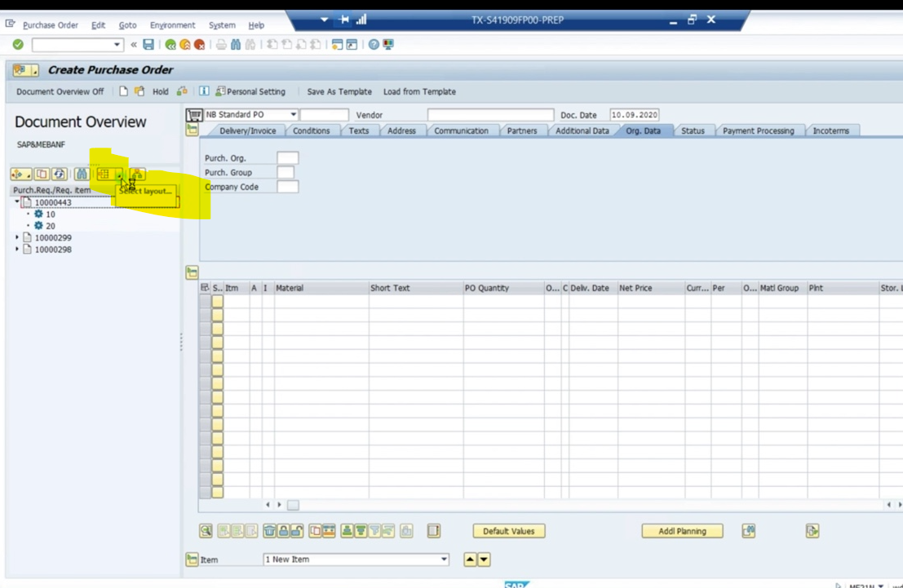903x588 pixels.
Task: Click the Customize local layout monitor icon
Action: [x=388, y=44]
